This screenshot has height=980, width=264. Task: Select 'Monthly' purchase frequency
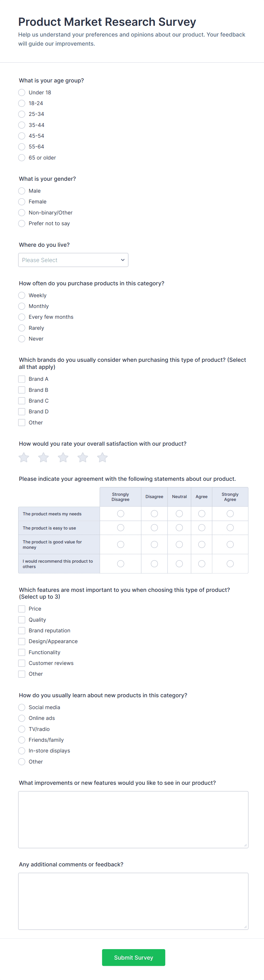[x=22, y=306]
